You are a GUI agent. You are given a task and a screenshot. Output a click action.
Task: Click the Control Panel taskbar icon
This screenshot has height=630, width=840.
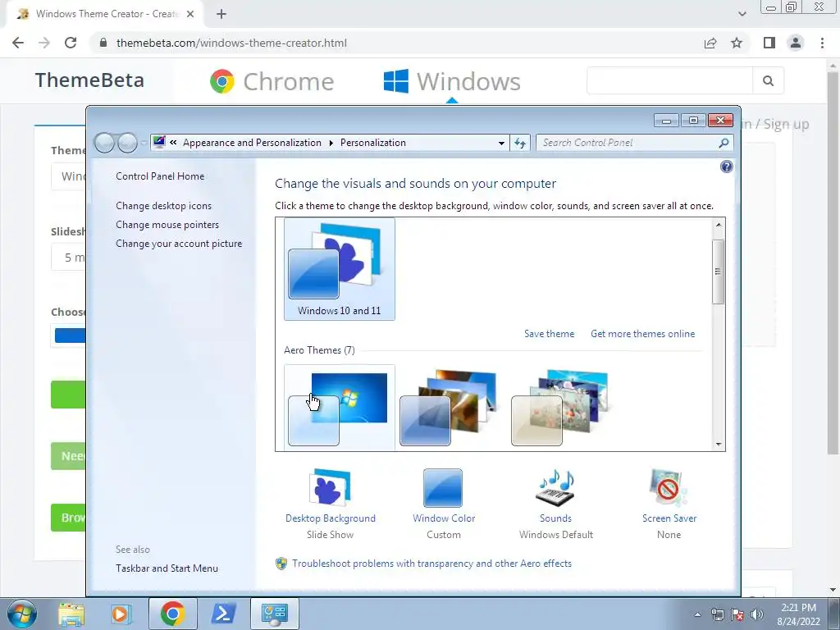pos(274,614)
